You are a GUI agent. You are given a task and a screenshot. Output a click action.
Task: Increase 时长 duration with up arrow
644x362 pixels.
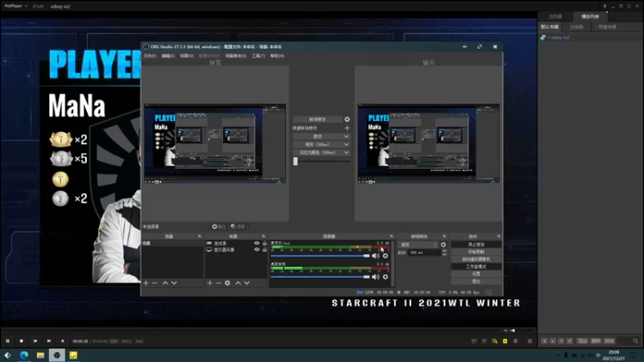444,251
